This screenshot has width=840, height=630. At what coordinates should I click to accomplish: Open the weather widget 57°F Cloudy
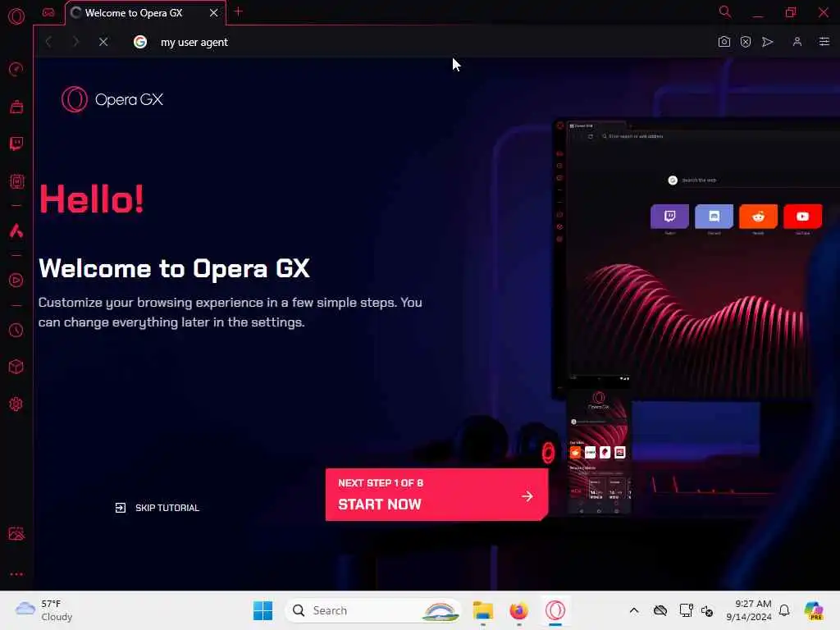[44, 610]
